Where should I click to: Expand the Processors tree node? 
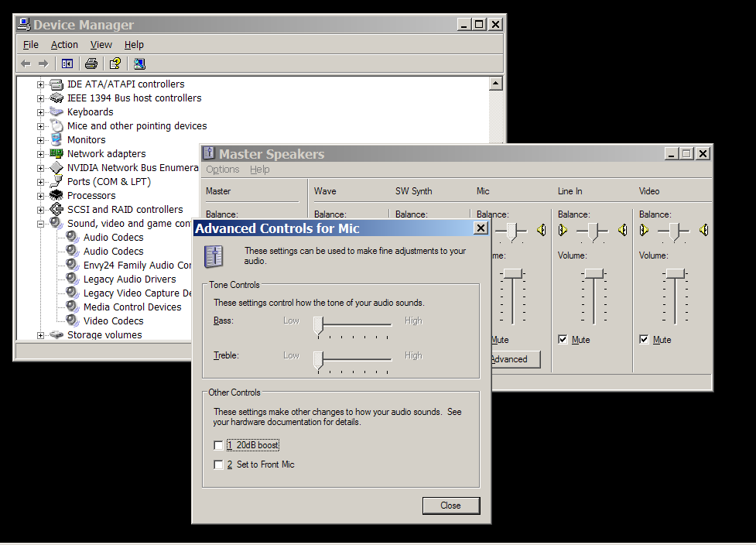(x=40, y=197)
